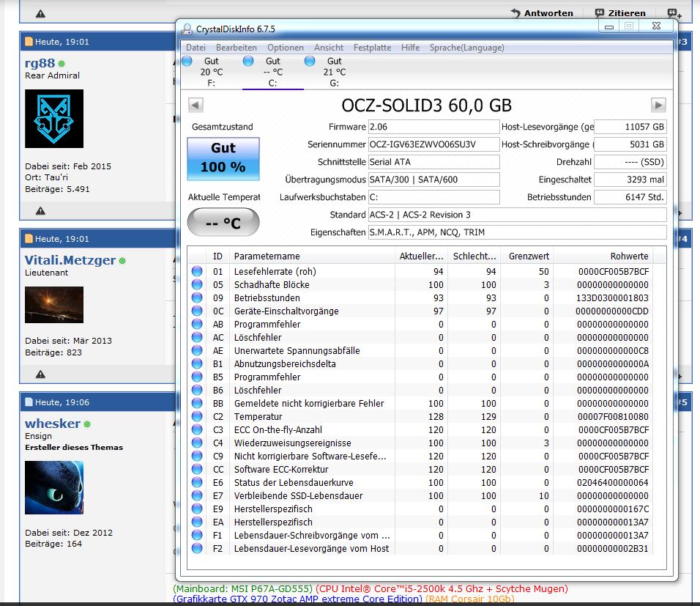
Task: Click status icon of AB Programmfehler row
Action: coord(197,324)
